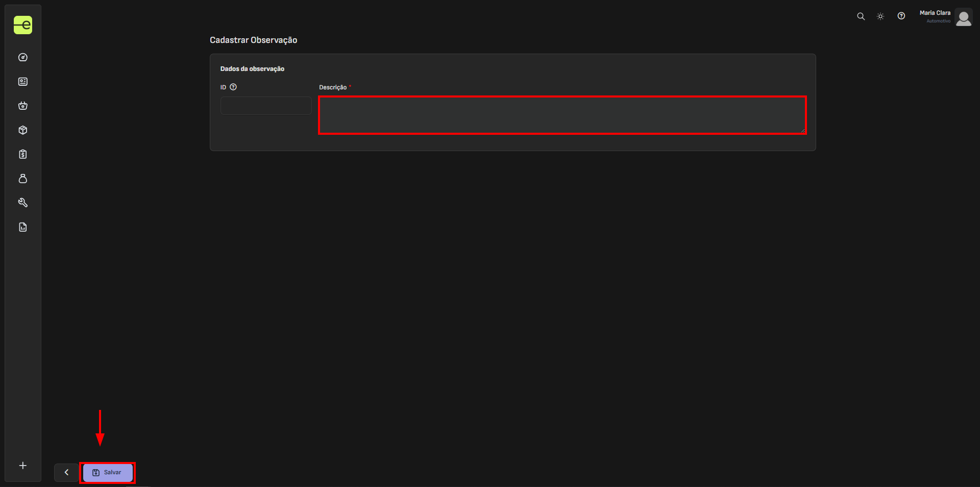This screenshot has height=487, width=980.
Task: Click the plus icon at sidebar bottom
Action: (x=23, y=466)
